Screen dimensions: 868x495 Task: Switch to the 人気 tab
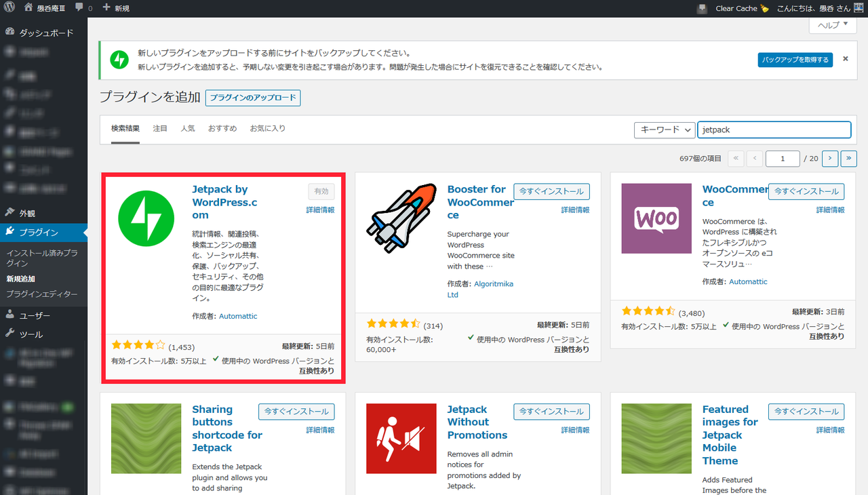point(188,128)
